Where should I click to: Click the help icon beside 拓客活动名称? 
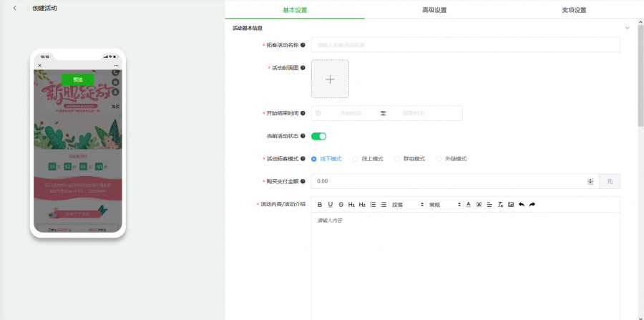(x=303, y=45)
